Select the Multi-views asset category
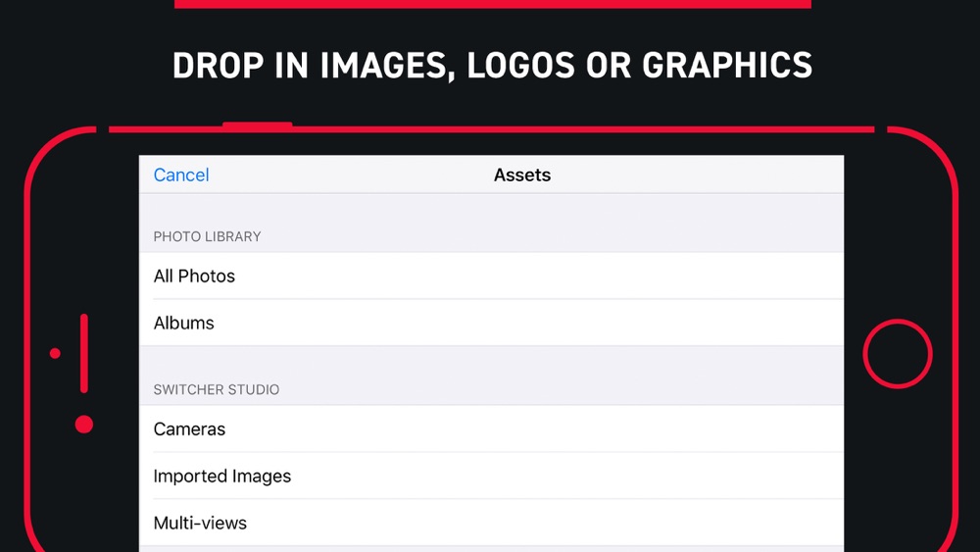The height and width of the screenshot is (552, 980). tap(491, 523)
